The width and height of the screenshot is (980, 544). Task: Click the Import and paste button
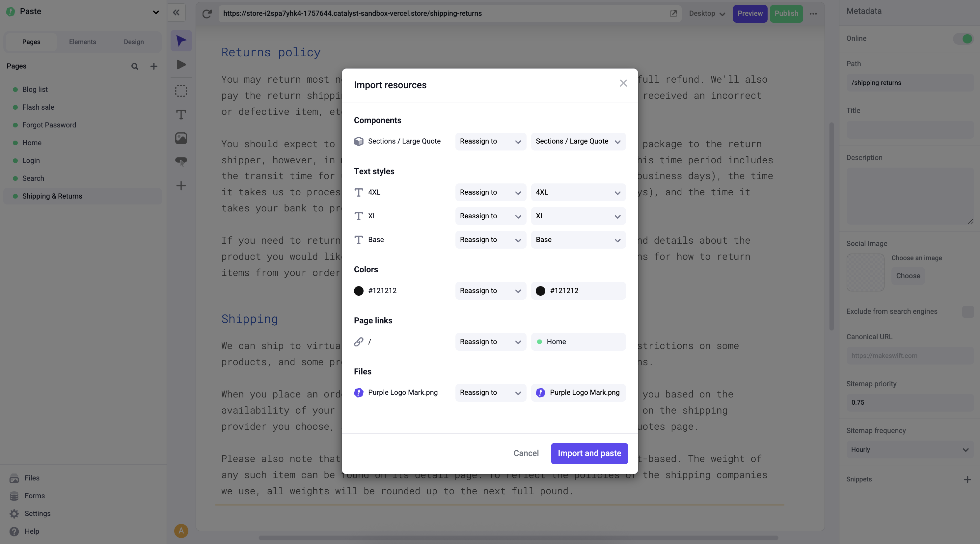588,453
